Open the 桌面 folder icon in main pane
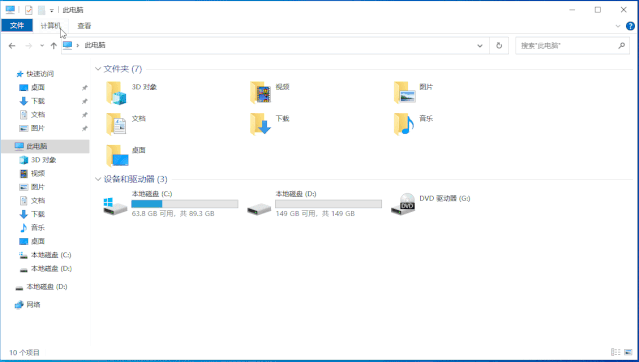This screenshot has width=639, height=362. [117, 156]
